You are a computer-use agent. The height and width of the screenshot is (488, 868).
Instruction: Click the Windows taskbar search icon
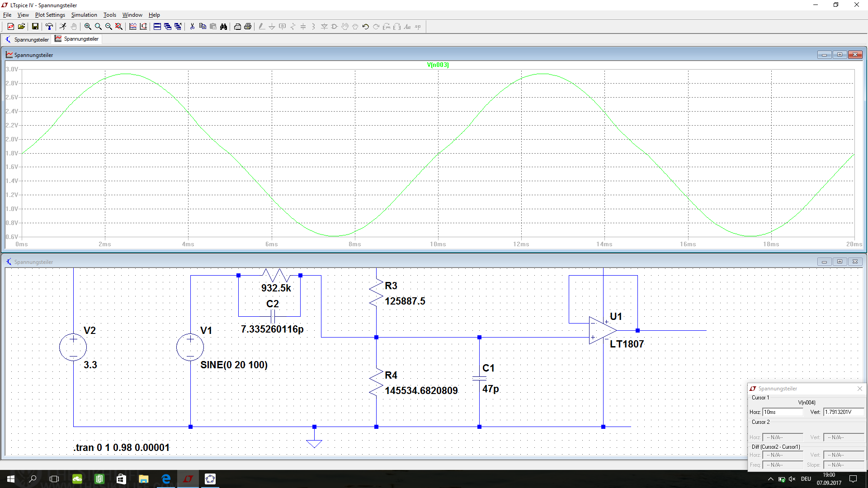pos(33,479)
